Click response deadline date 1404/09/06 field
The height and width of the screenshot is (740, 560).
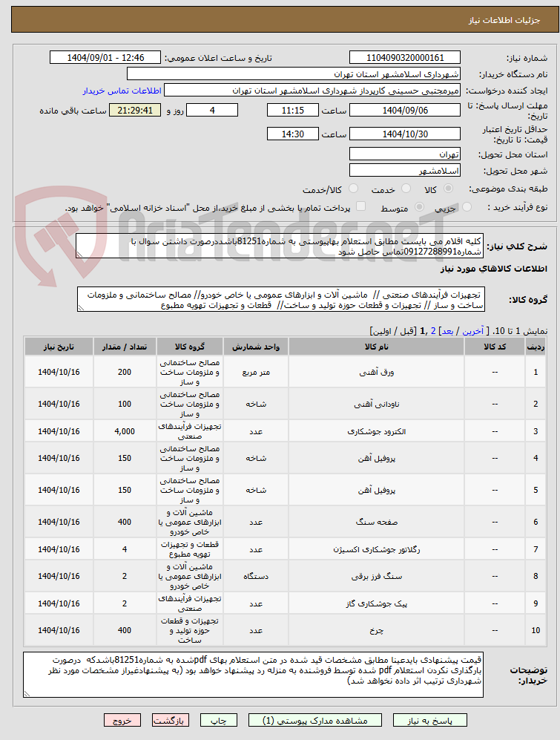click(x=405, y=110)
